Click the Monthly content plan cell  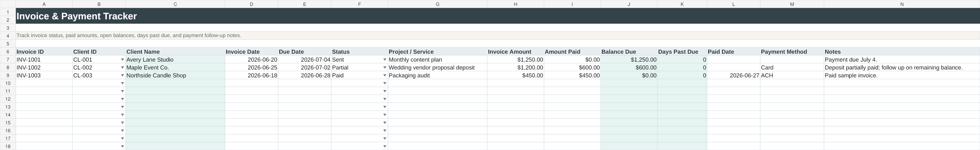click(438, 60)
